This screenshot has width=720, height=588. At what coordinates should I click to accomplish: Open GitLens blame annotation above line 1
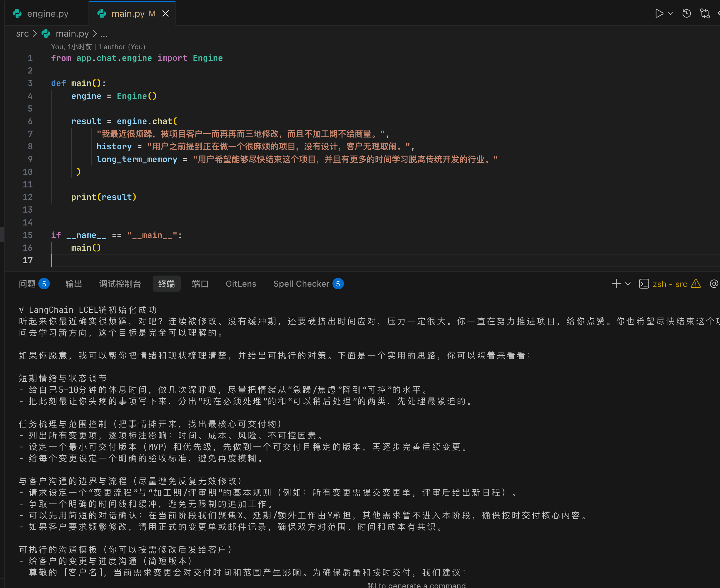click(x=98, y=47)
